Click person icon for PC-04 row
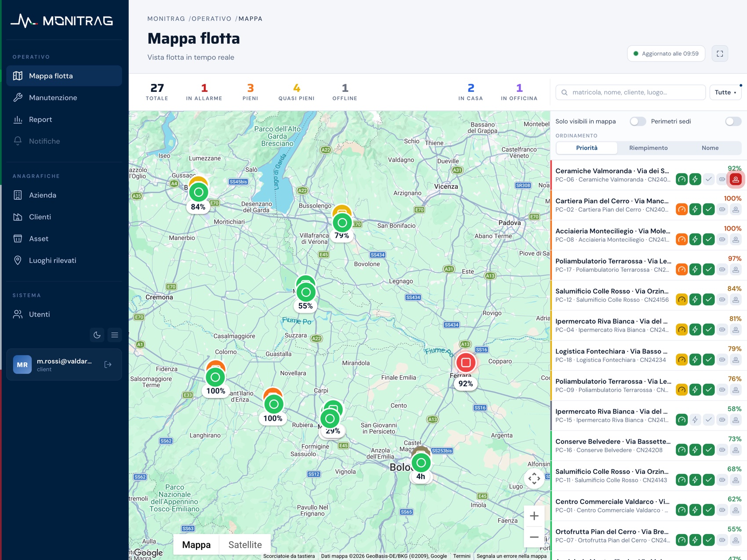The height and width of the screenshot is (560, 747). pyautogui.click(x=736, y=330)
